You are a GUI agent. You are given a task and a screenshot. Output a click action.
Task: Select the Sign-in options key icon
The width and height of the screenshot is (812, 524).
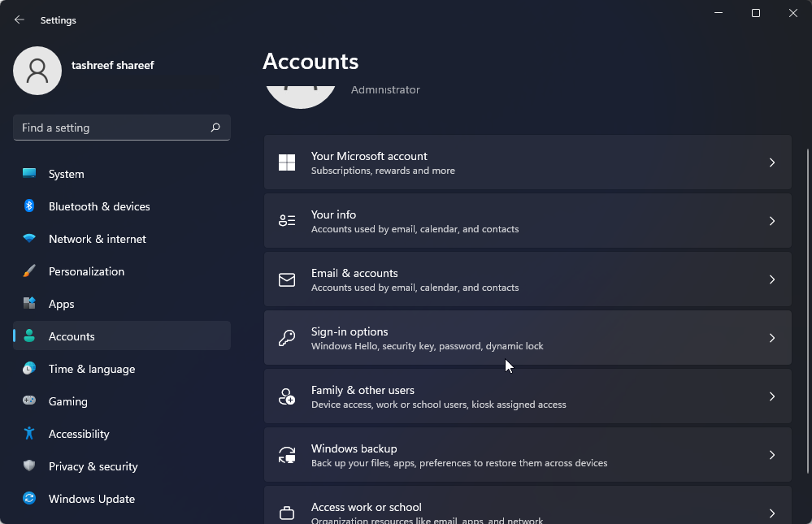287,338
